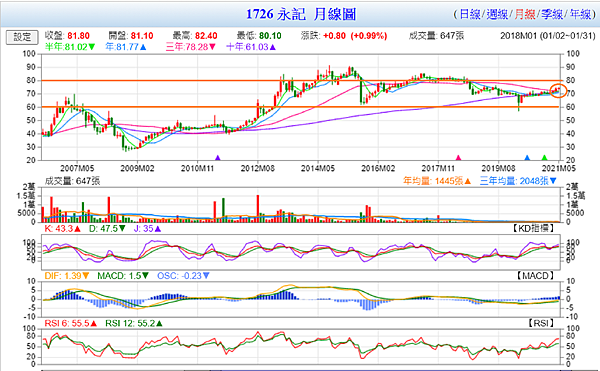This screenshot has width=600, height=371.
Task: Click the J: 35 indicator value
Action: [x=147, y=229]
